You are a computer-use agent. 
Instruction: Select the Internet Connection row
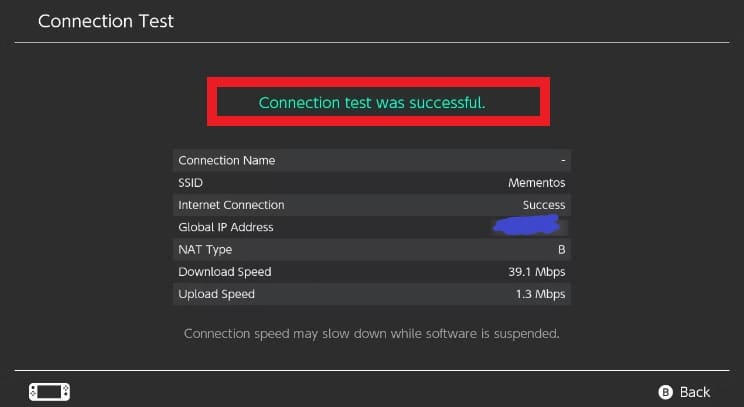point(372,205)
